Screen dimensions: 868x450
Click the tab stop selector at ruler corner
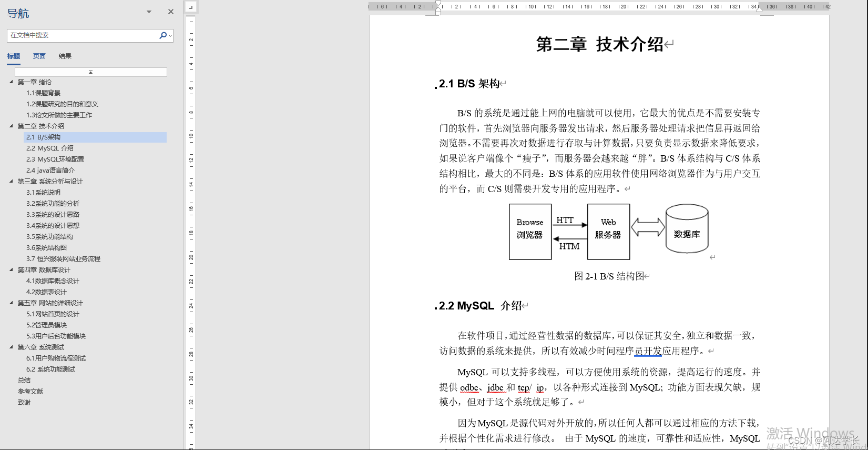[x=191, y=7]
